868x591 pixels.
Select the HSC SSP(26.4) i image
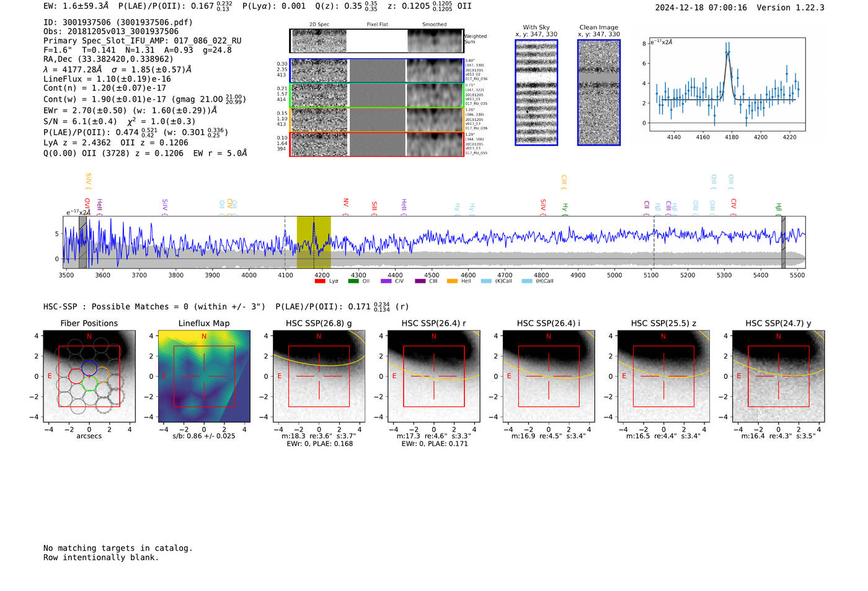(549, 376)
